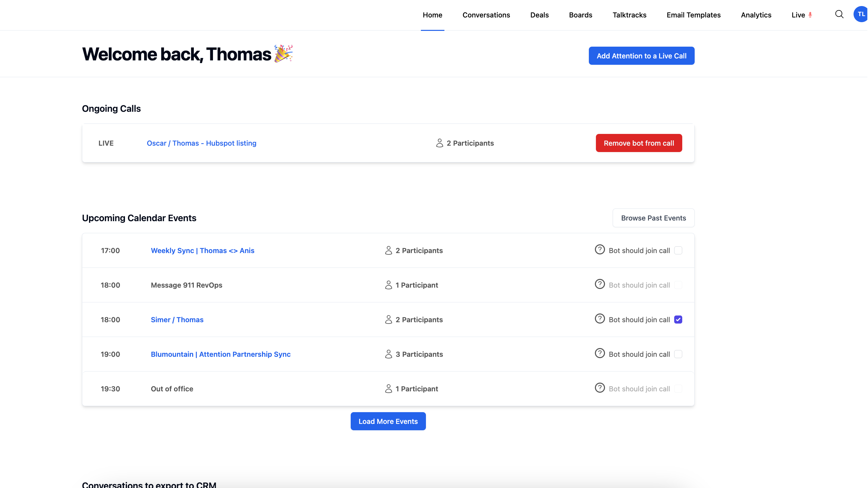
Task: Toggle bot join checkbox for Out of office
Action: pos(678,389)
